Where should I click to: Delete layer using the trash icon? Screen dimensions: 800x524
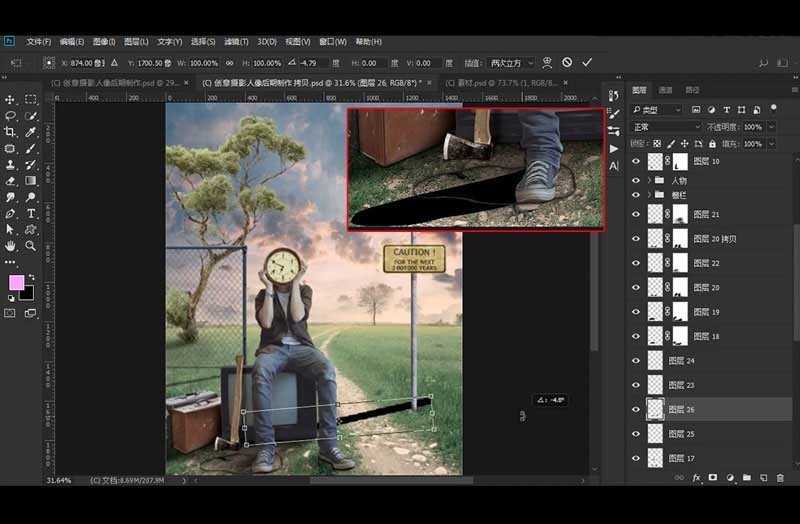[x=780, y=478]
